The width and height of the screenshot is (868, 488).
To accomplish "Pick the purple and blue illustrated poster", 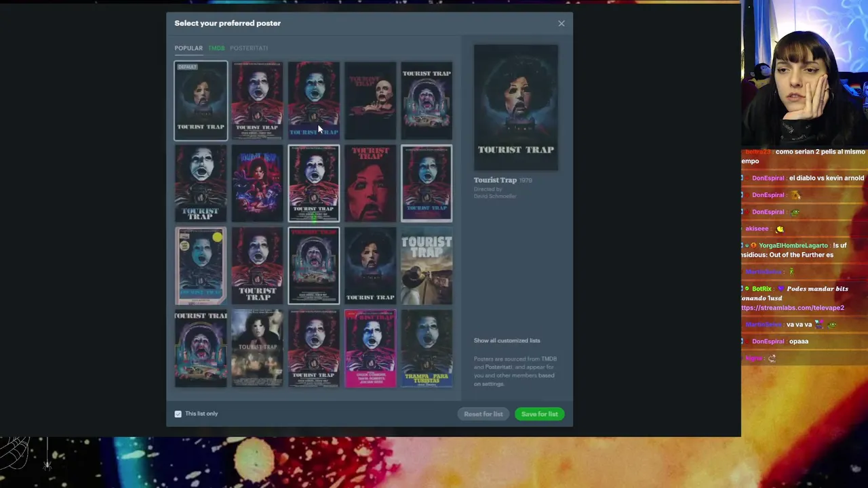I will pos(257,184).
